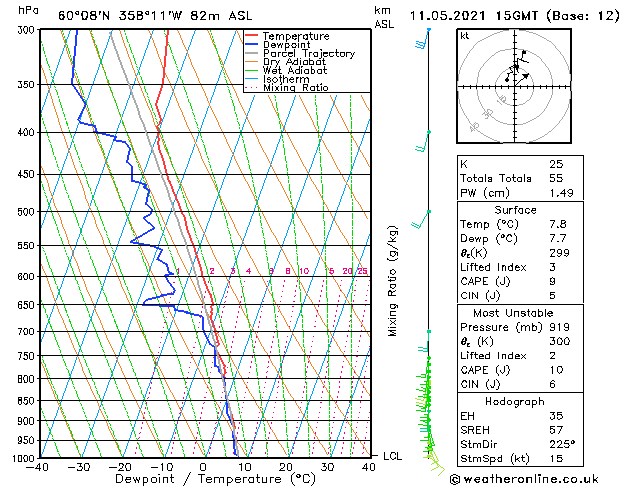The image size is (629, 486).
Task: Click the wind barb at 700 hPa
Action: [x=424, y=342]
